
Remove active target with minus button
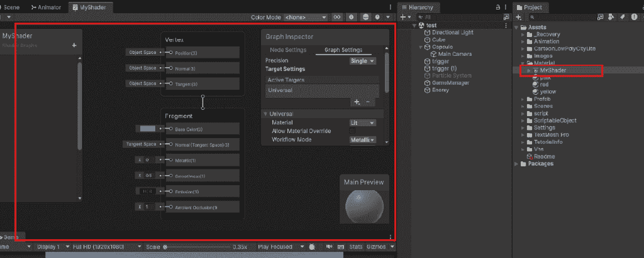367,102
